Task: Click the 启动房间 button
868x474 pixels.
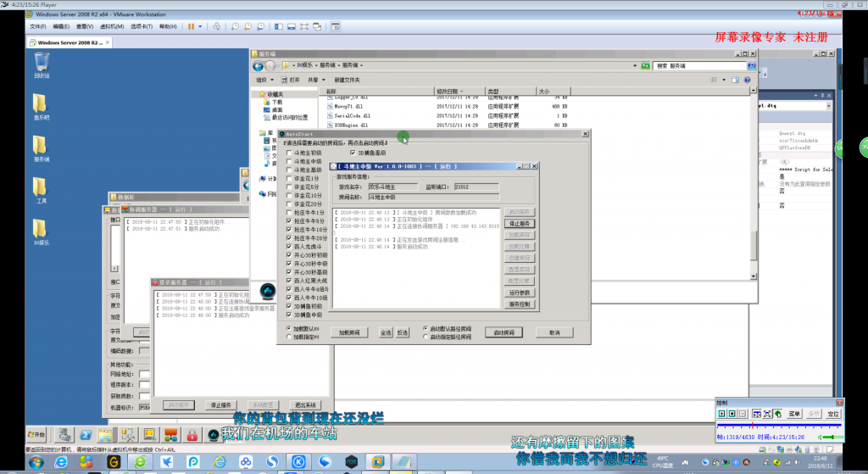Action: point(504,332)
